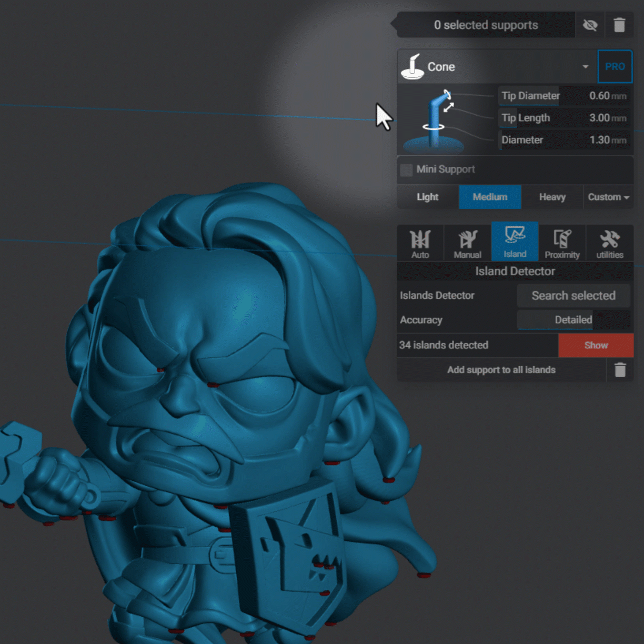Screen dimensions: 644x644
Task: Switch to the Heavy support preset
Action: pyautogui.click(x=552, y=197)
